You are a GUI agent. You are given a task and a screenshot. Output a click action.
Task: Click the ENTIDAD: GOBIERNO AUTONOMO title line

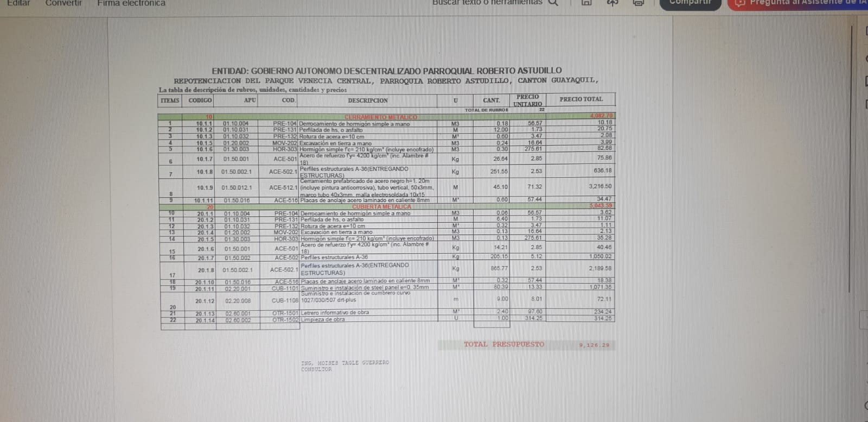[x=386, y=71]
